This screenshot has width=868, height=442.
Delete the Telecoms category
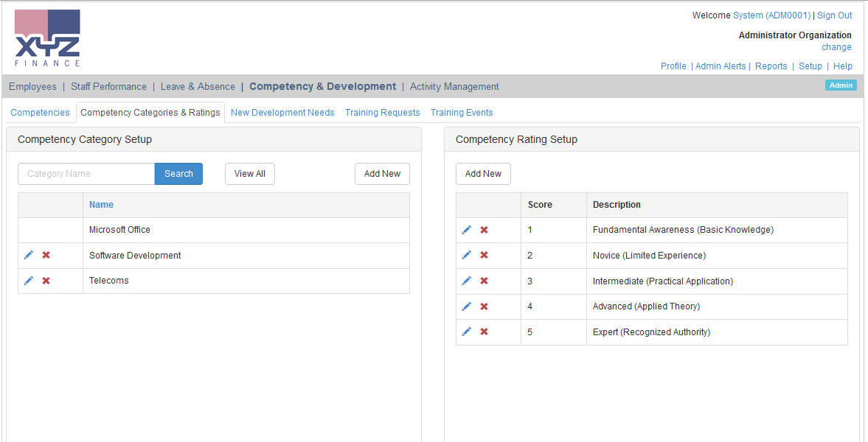pos(46,281)
